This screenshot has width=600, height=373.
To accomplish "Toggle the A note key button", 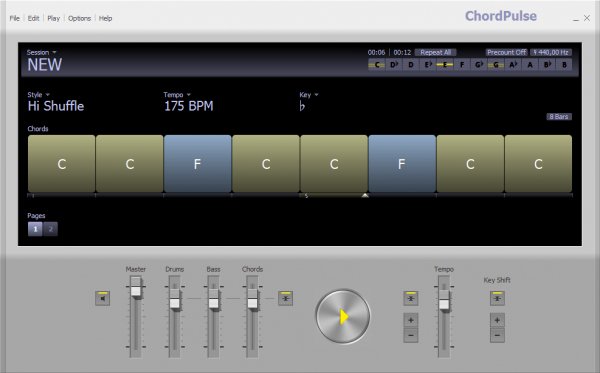I will [x=530, y=65].
